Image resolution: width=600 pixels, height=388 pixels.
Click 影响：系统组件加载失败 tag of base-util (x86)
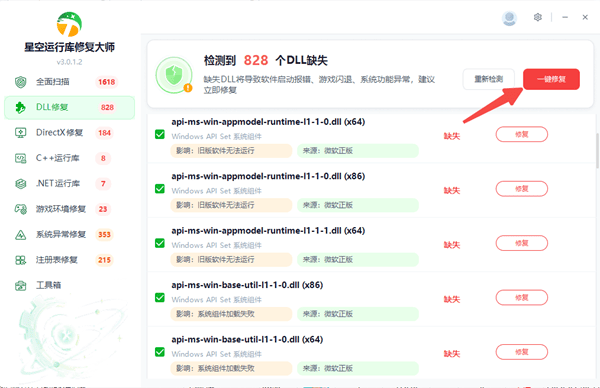(x=231, y=314)
